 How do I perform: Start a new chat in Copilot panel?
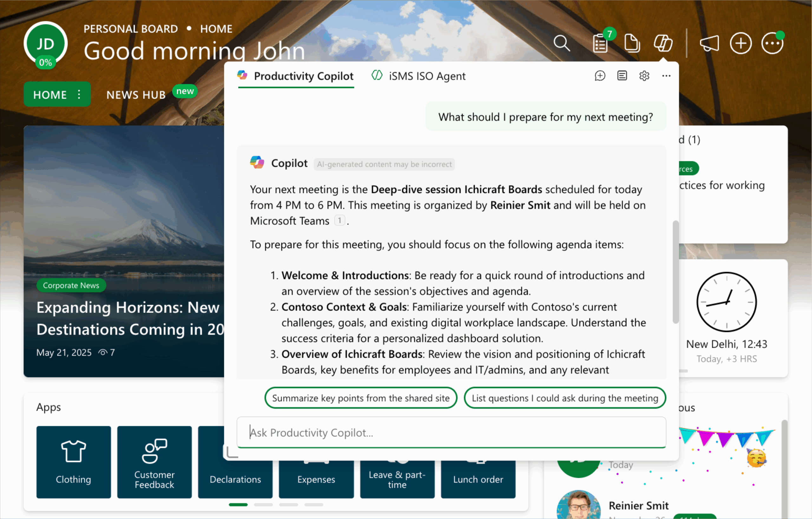coord(600,76)
